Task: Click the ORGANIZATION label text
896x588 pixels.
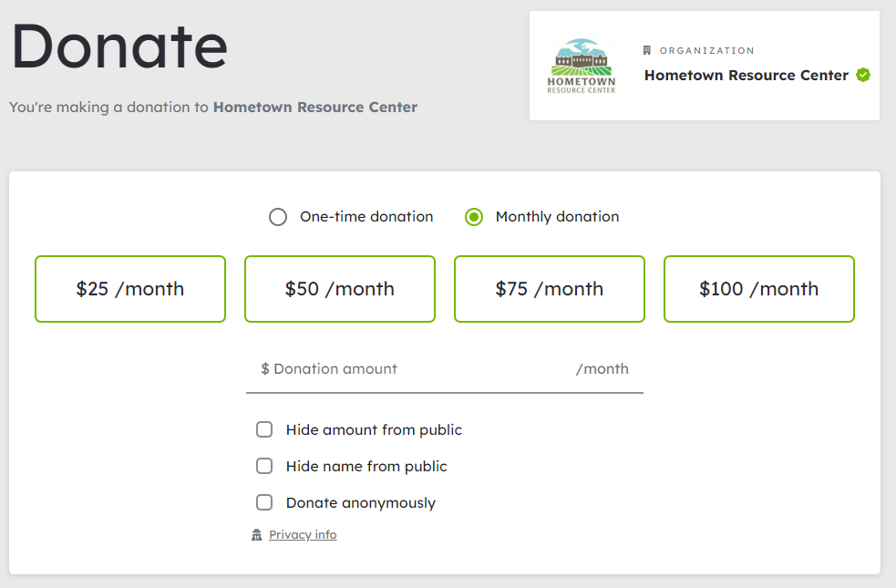Action: [706, 51]
